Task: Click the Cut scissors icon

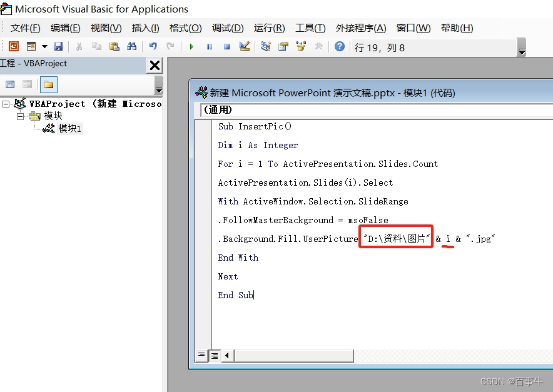Action: [x=79, y=46]
